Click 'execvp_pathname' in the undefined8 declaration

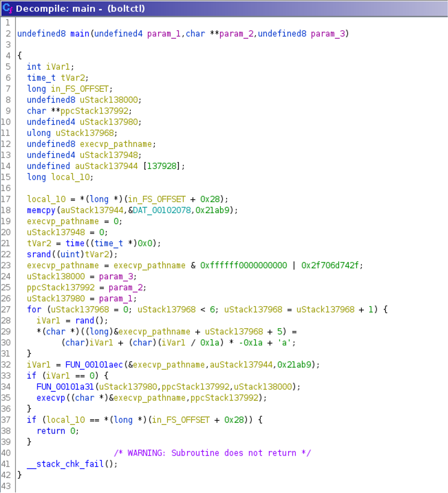click(x=116, y=144)
